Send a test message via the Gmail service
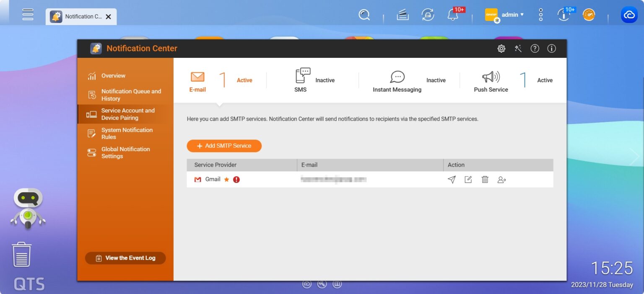644x294 pixels. [452, 179]
